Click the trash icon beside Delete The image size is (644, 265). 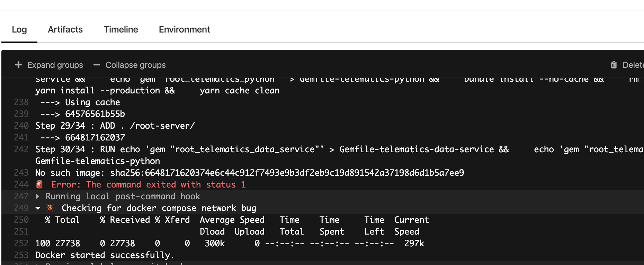614,65
